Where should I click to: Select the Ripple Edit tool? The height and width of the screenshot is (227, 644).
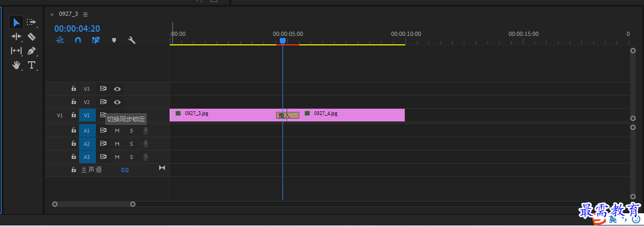click(x=16, y=36)
